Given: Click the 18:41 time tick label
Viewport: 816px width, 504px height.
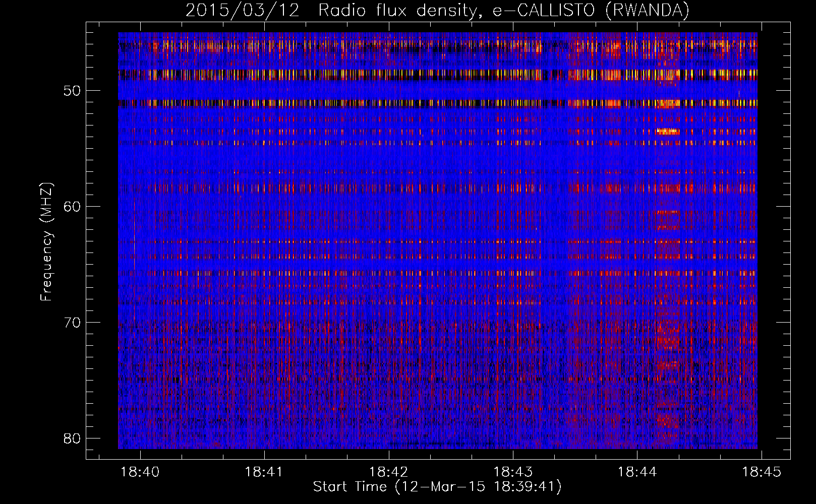Looking at the screenshot, I should (264, 472).
